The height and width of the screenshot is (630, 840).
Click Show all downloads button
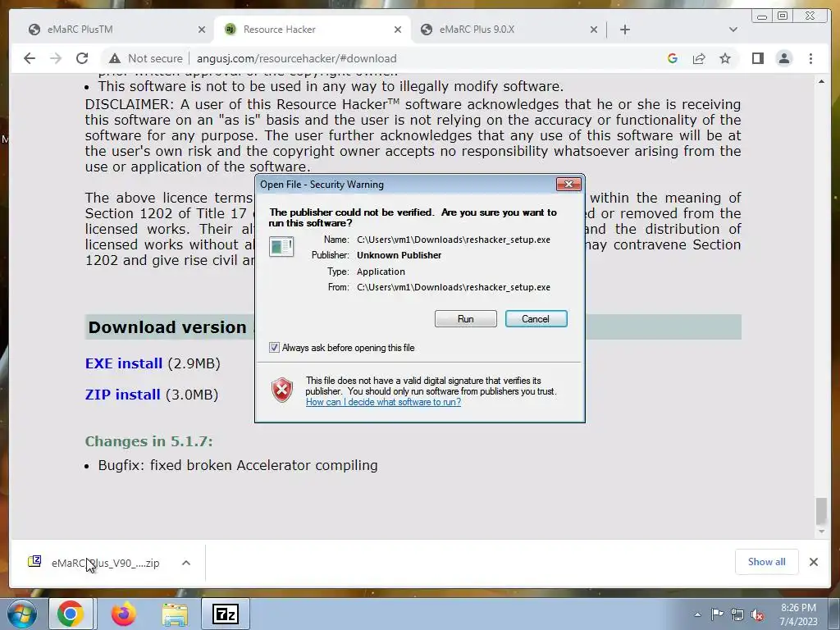point(767,562)
